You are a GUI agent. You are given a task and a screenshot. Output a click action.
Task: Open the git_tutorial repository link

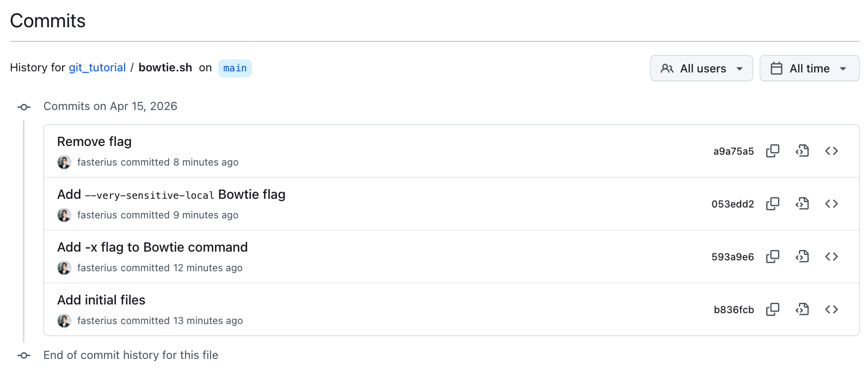(97, 68)
